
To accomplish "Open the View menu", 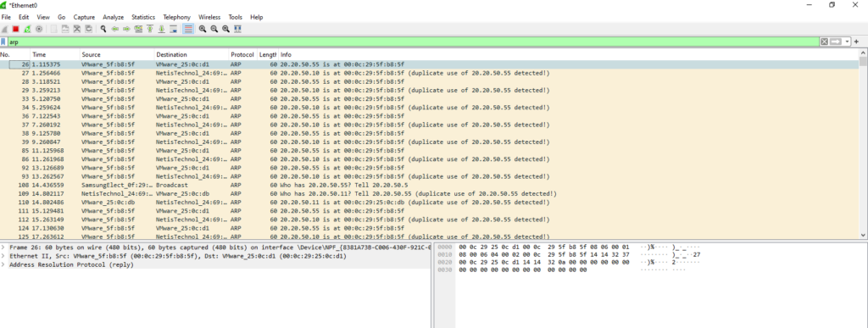I will (43, 17).
